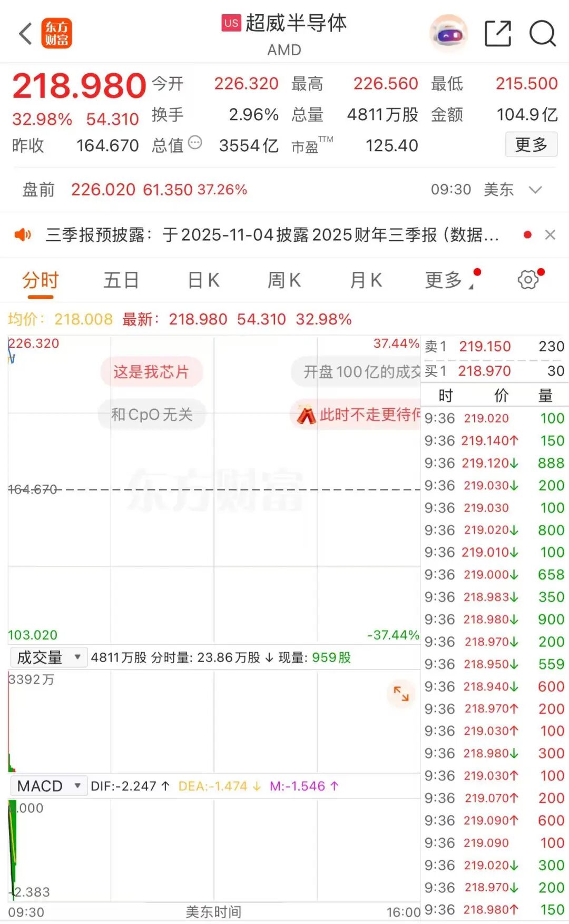Tap the back arrow icon
Image resolution: width=569 pixels, height=924 pixels.
[x=25, y=34]
